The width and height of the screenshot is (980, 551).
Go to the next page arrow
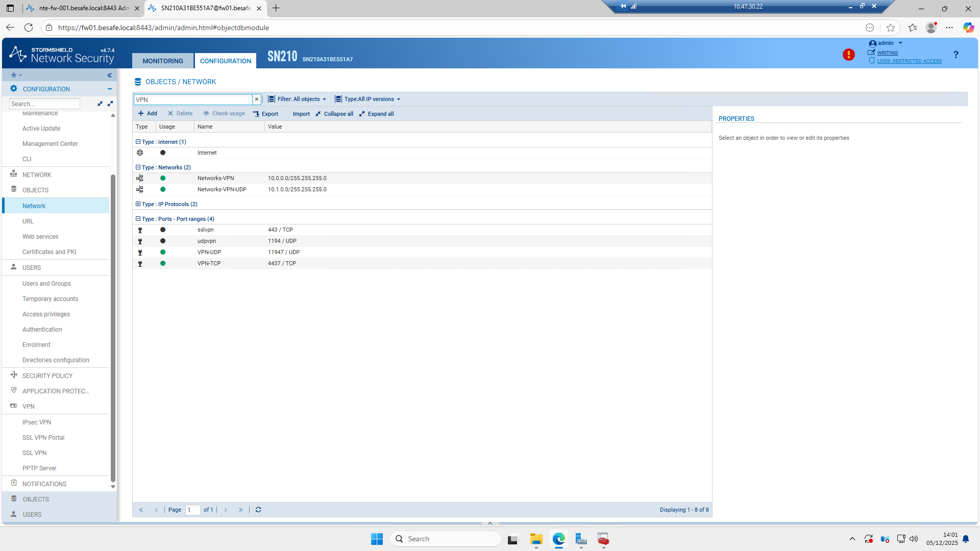pos(226,510)
